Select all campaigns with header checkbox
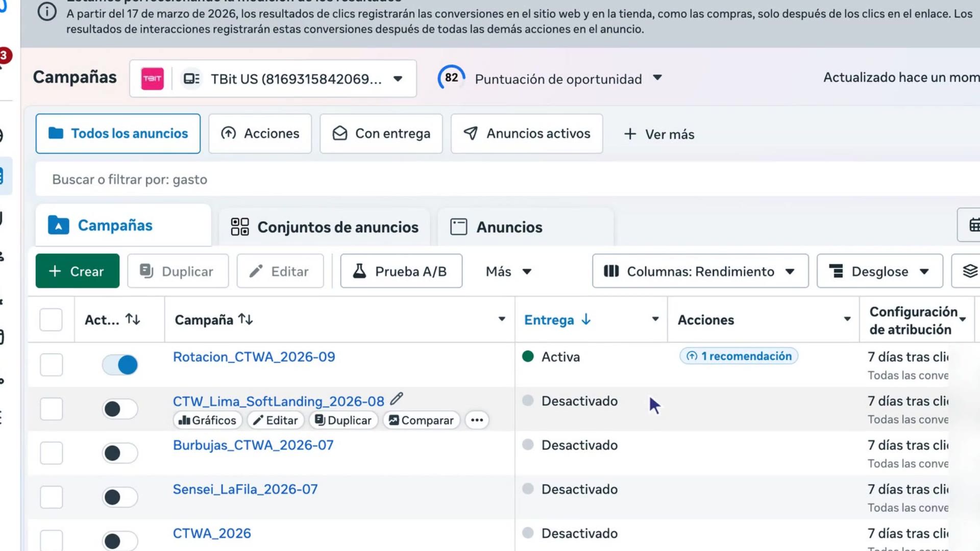The image size is (980, 551). (x=51, y=320)
